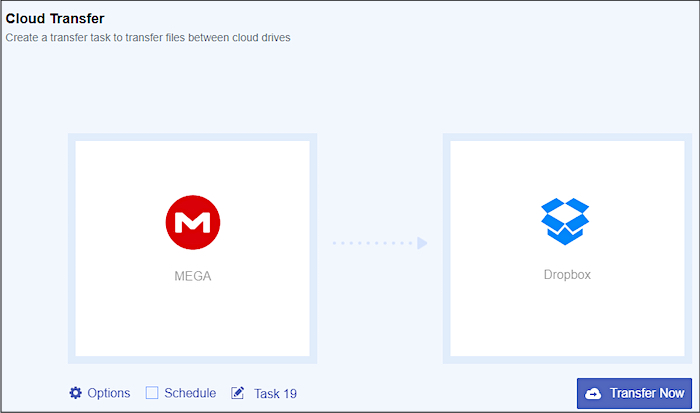The width and height of the screenshot is (700, 413).
Task: Rename the task by clicking Task 19
Action: coord(275,393)
